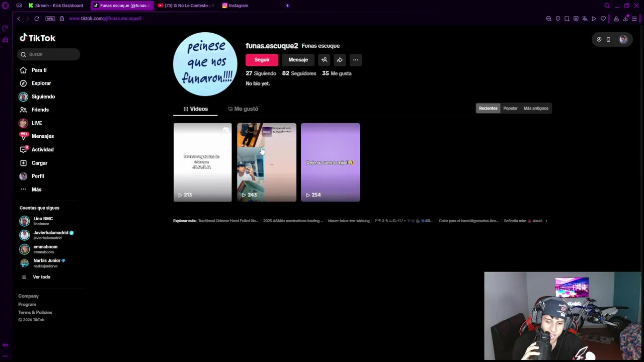Expand the Más menu
Image resolution: width=644 pixels, height=362 pixels.
(x=30, y=190)
